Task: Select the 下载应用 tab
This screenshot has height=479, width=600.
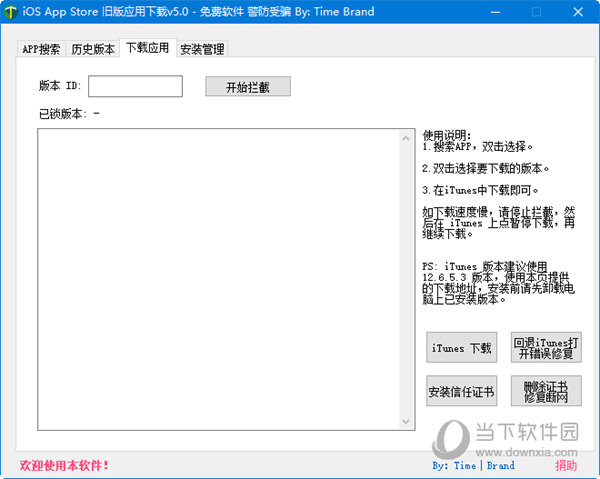Action: pyautogui.click(x=148, y=48)
